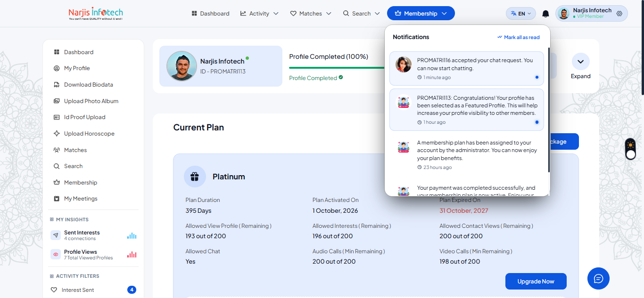Screen dimensions: 644x298
Task: Click the Current Plan heading
Action: (198, 128)
